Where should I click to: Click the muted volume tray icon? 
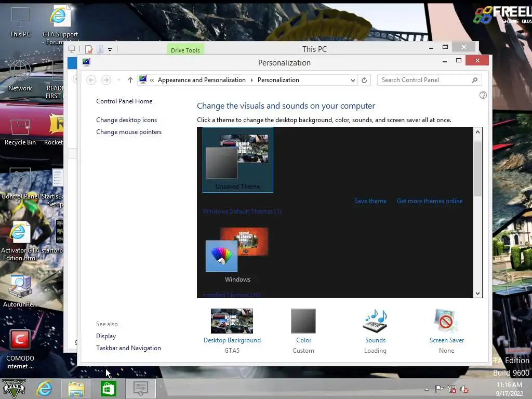(x=464, y=389)
